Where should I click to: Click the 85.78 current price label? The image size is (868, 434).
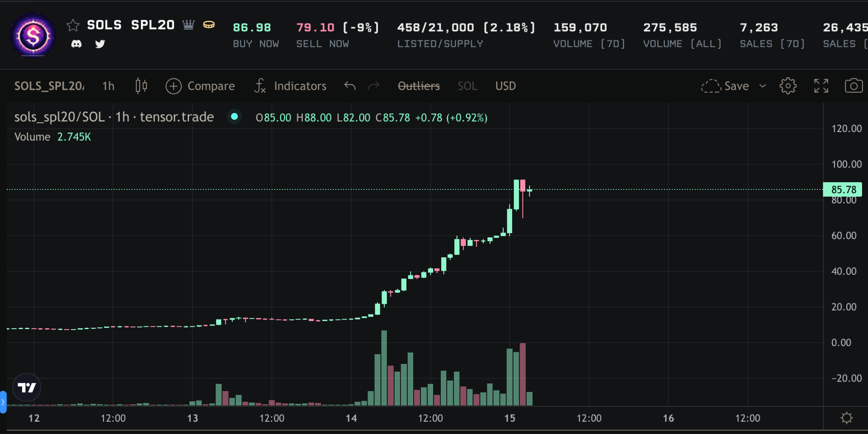point(843,189)
